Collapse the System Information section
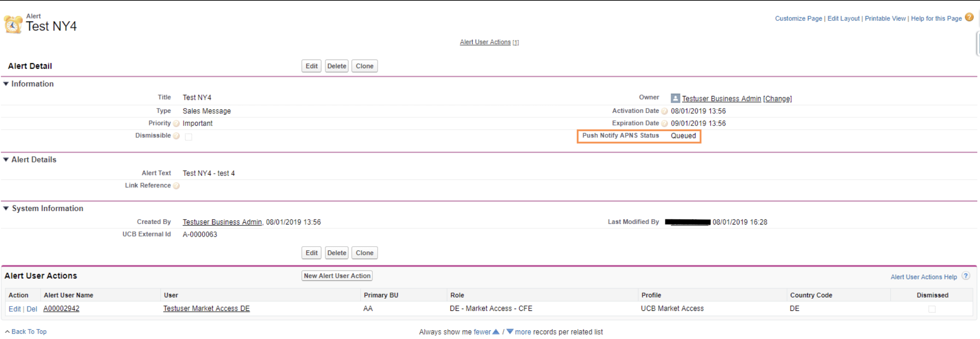 click(6, 208)
